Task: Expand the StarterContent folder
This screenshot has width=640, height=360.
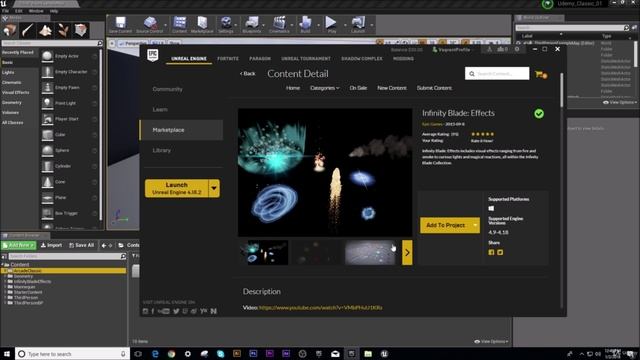Action: tap(5, 292)
